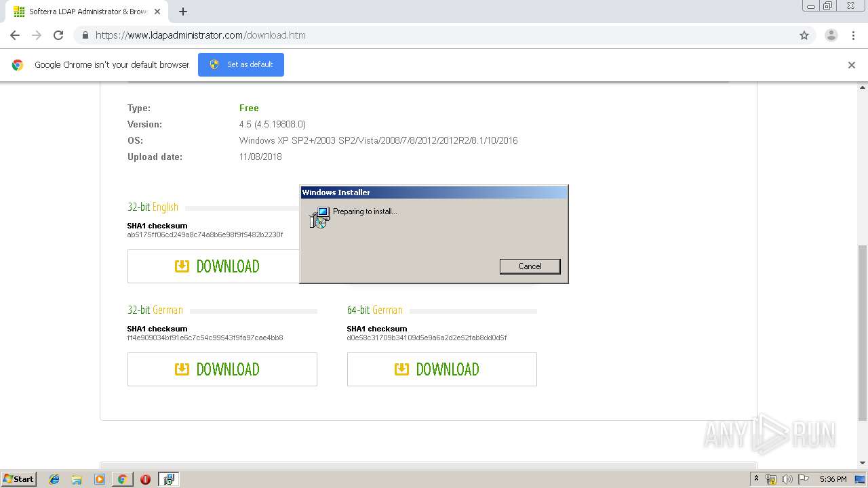The width and height of the screenshot is (868, 488).
Task: Click the Windows Installer setup icon
Action: pyautogui.click(x=319, y=218)
